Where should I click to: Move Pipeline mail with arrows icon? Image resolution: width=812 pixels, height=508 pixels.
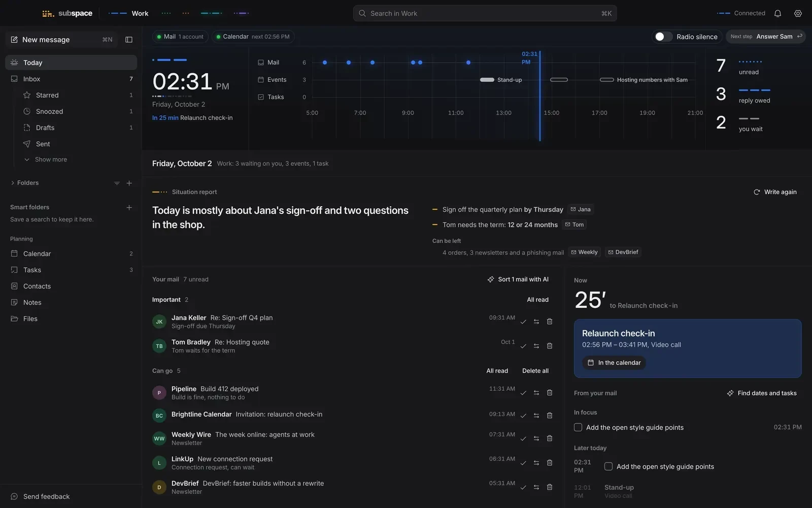tap(536, 393)
